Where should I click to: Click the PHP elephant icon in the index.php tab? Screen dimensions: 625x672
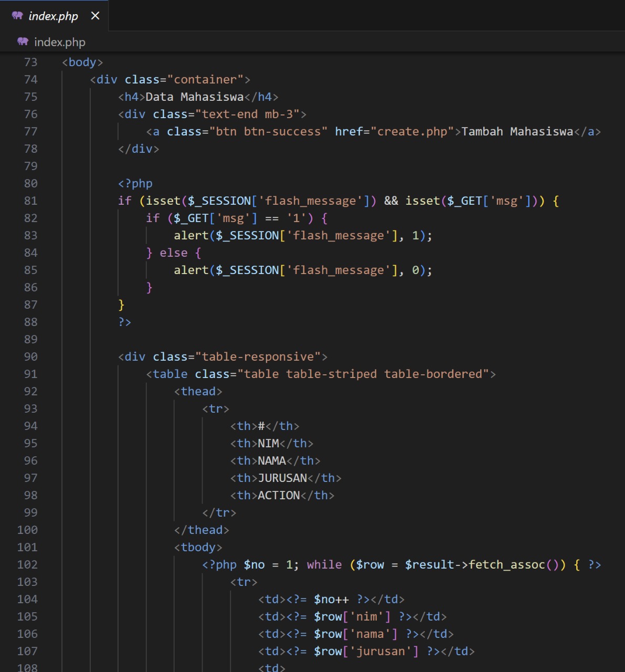pyautogui.click(x=17, y=16)
